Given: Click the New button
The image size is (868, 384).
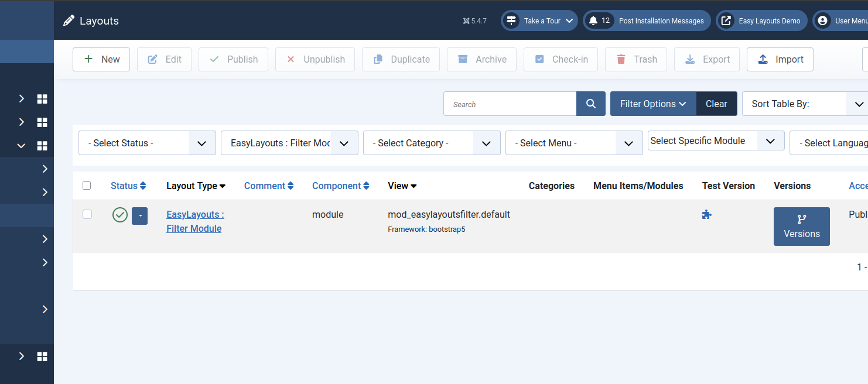Looking at the screenshot, I should [101, 59].
